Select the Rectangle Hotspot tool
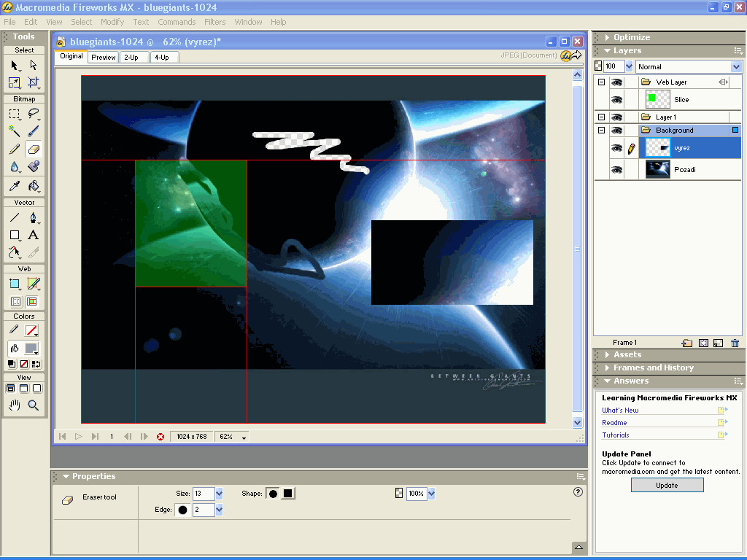The width and height of the screenshot is (747, 560). [x=15, y=284]
